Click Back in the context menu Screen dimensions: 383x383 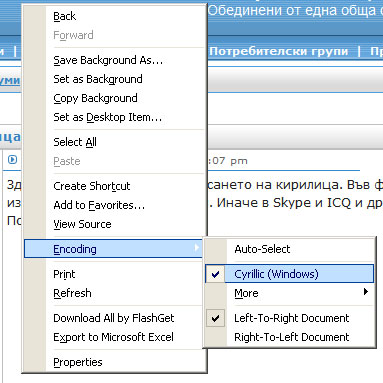(x=114, y=16)
